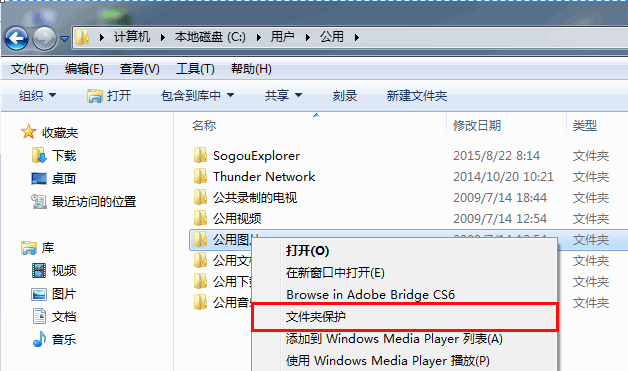Image resolution: width=628 pixels, height=371 pixels.
Task: Click the Back navigation arrow button
Action: 16,38
